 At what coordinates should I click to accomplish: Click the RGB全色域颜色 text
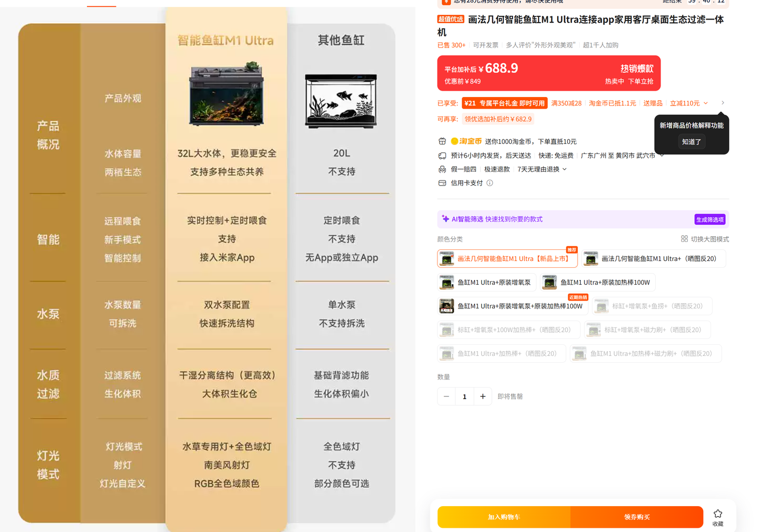(227, 483)
